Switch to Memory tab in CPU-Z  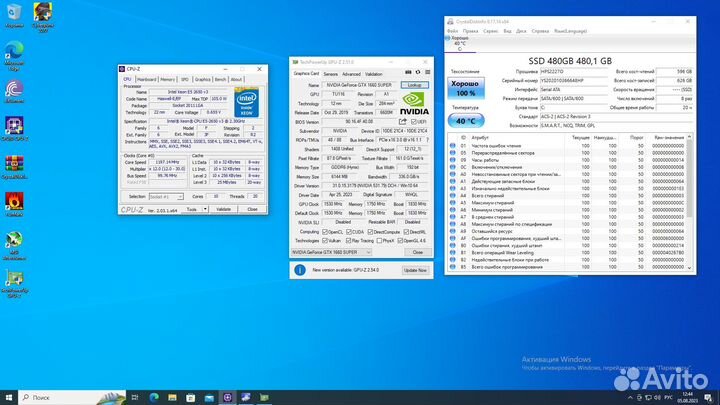(168, 79)
